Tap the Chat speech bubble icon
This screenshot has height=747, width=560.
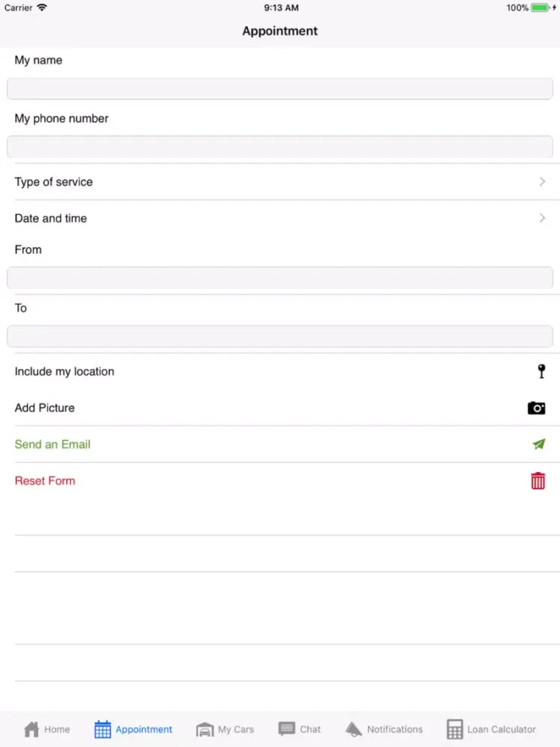click(287, 729)
